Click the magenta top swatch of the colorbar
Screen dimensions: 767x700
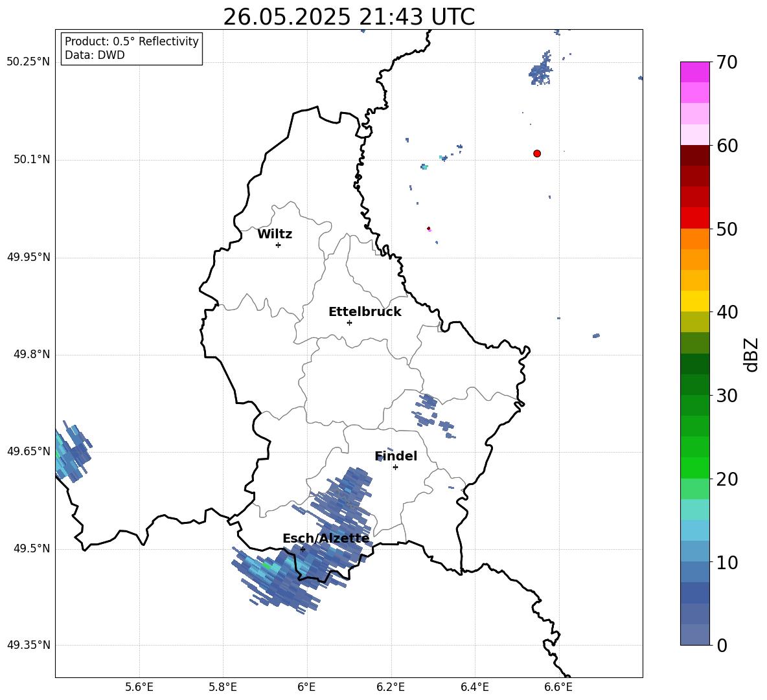[694, 73]
